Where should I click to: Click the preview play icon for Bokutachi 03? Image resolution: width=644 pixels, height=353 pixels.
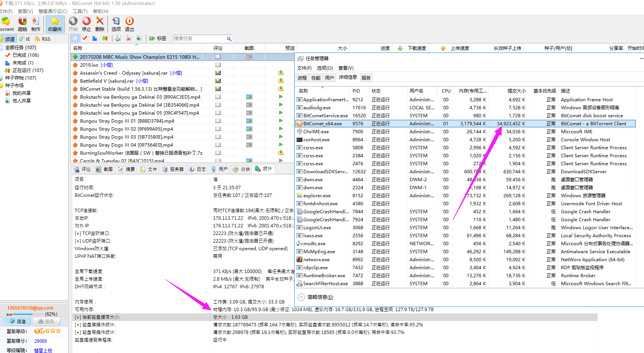281,97
